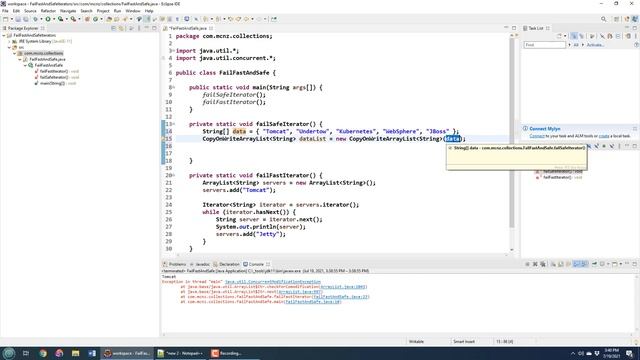Screen dimensions: 640x360
Task: Toggle the Scheduled view button in Task List
Action: pyautogui.click(x=582, y=36)
